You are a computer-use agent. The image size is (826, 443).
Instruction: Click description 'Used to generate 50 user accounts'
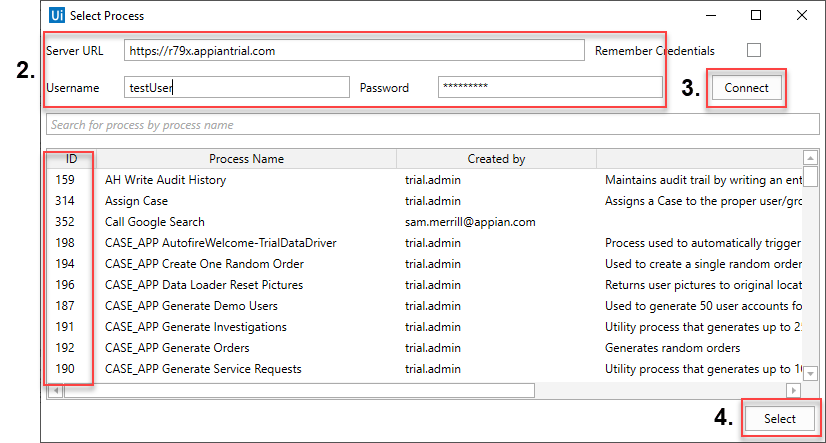(x=703, y=306)
